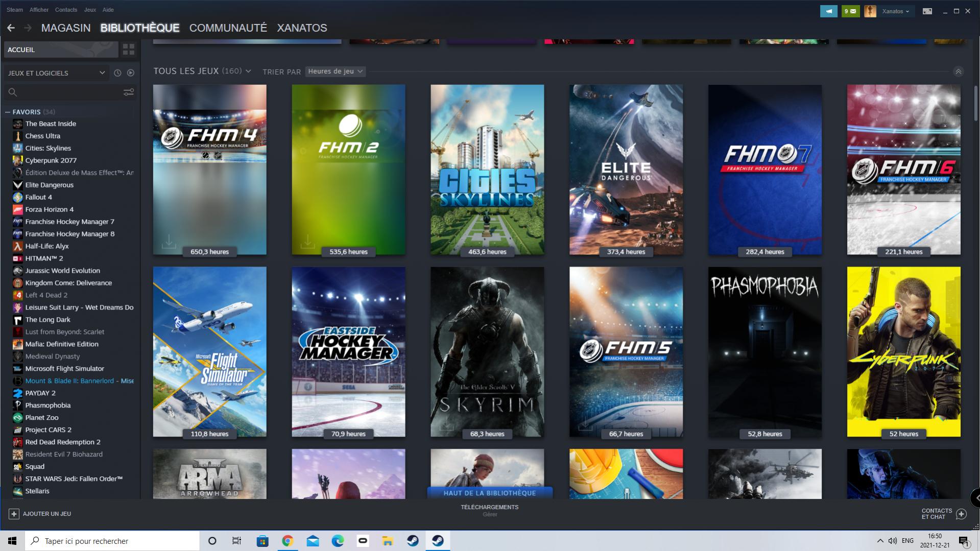980x551 pixels.
Task: Select Eastside Hockey Manager cover
Action: 348,352
